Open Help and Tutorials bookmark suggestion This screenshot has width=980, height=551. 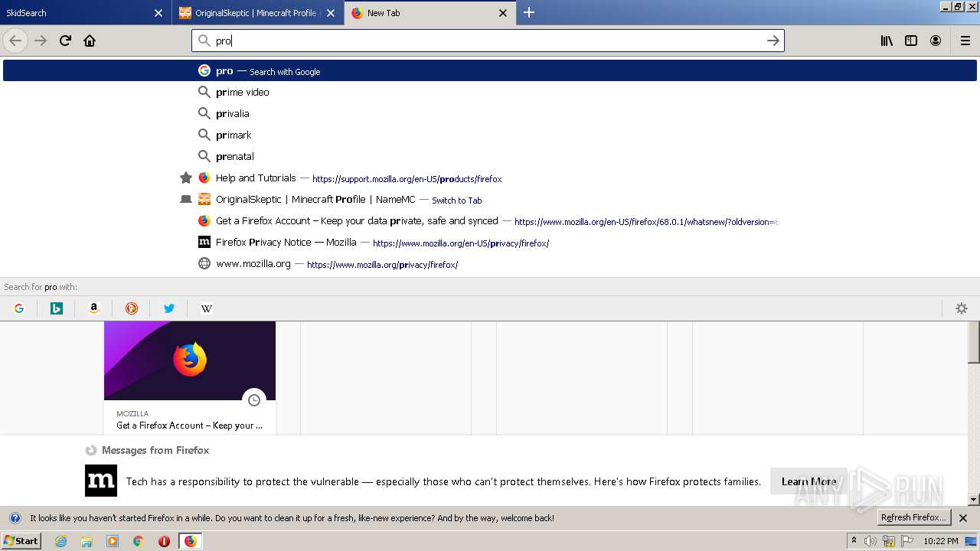pos(490,178)
